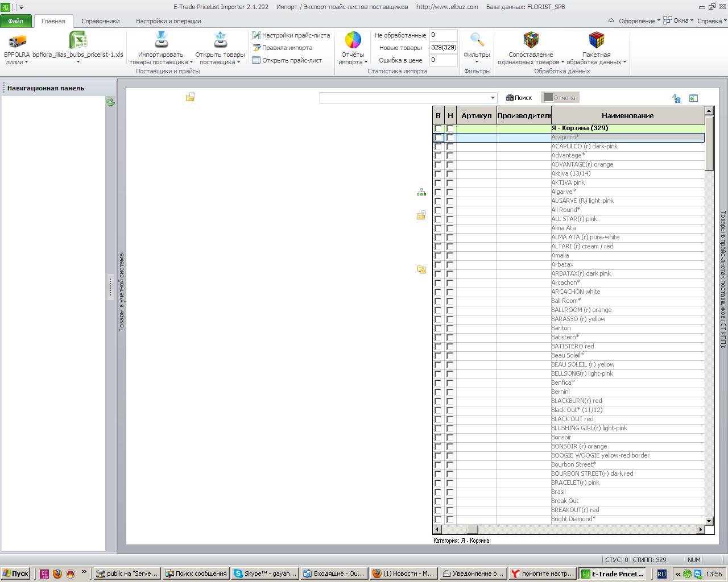Click the Товары в учетной системе side tab
The image size is (728, 582).
(121, 292)
